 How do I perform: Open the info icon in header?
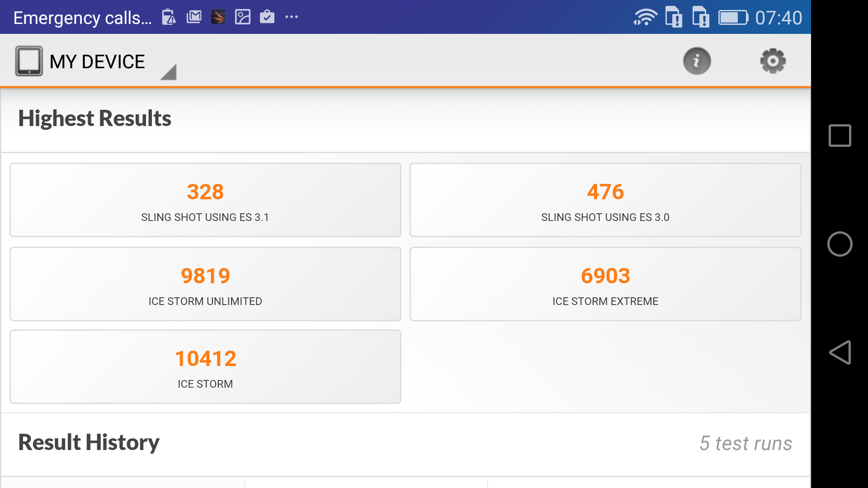pos(697,61)
